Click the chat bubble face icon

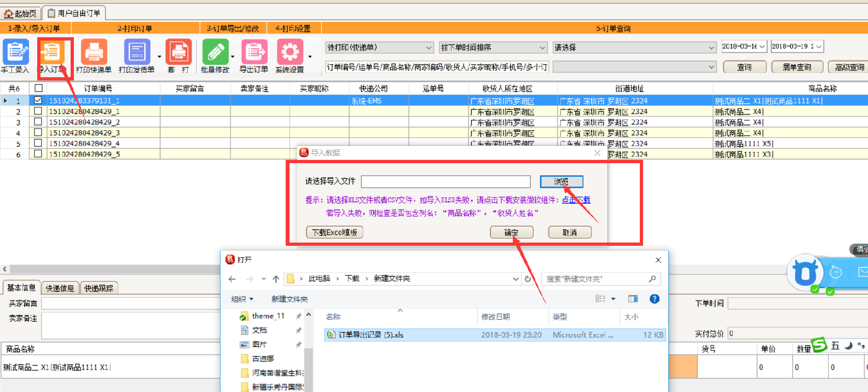pyautogui.click(x=836, y=272)
